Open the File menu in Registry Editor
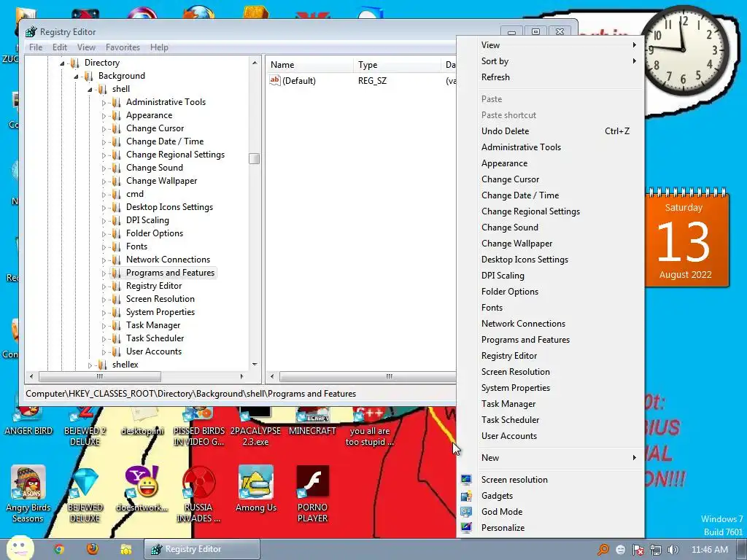 click(36, 47)
